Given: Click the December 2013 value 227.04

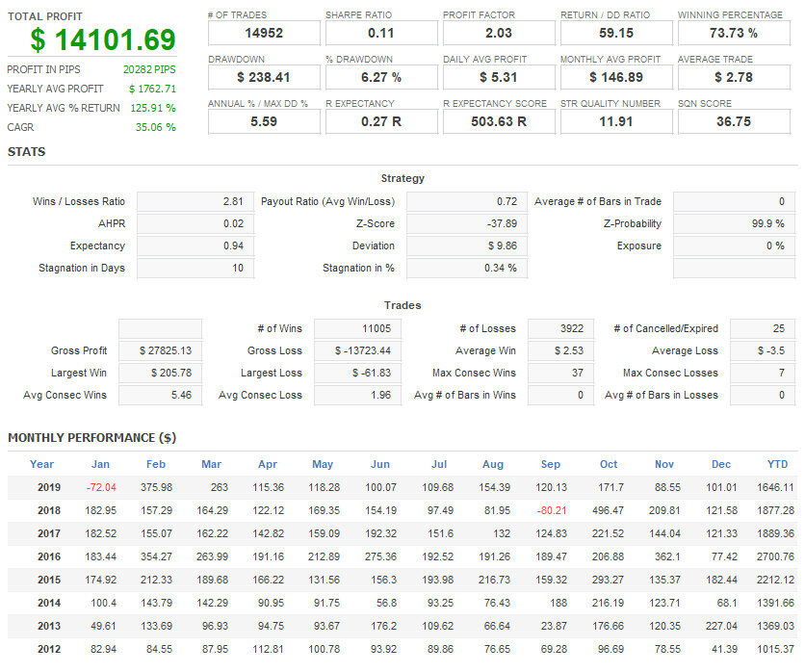Looking at the screenshot, I should point(721,626).
